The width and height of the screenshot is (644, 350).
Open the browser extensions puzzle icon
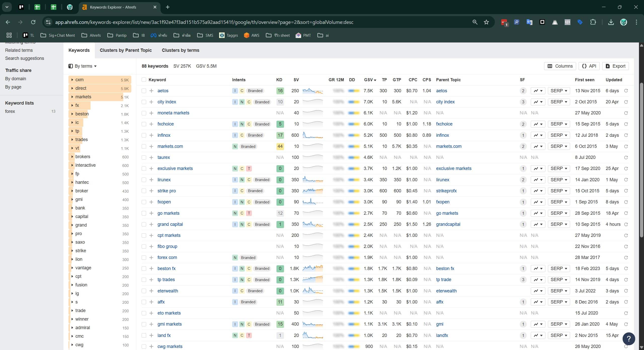tap(593, 22)
